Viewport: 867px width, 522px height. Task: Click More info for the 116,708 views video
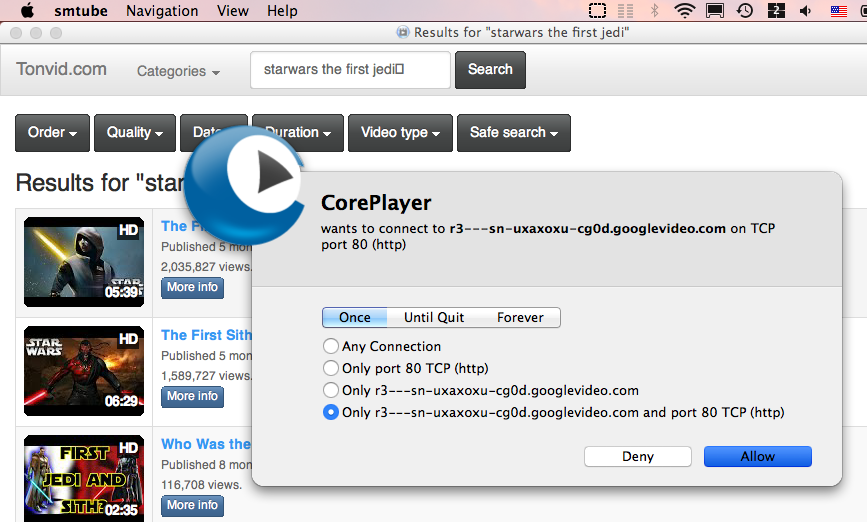192,506
